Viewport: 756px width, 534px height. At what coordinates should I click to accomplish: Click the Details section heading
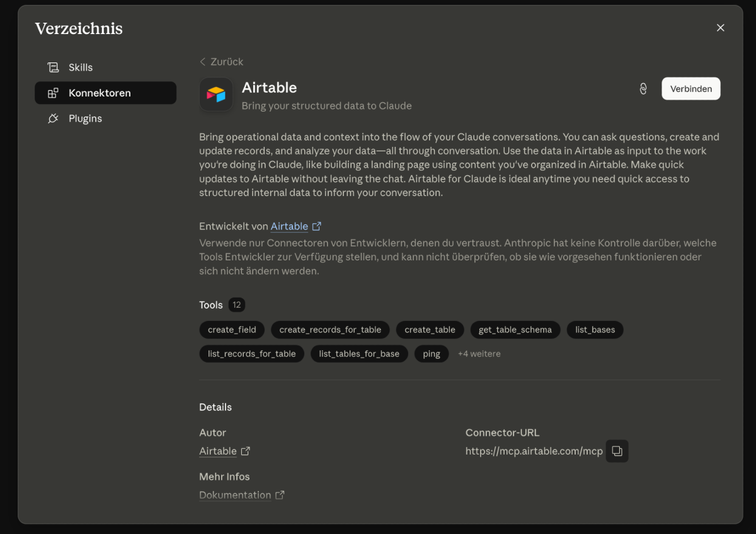[x=215, y=407]
